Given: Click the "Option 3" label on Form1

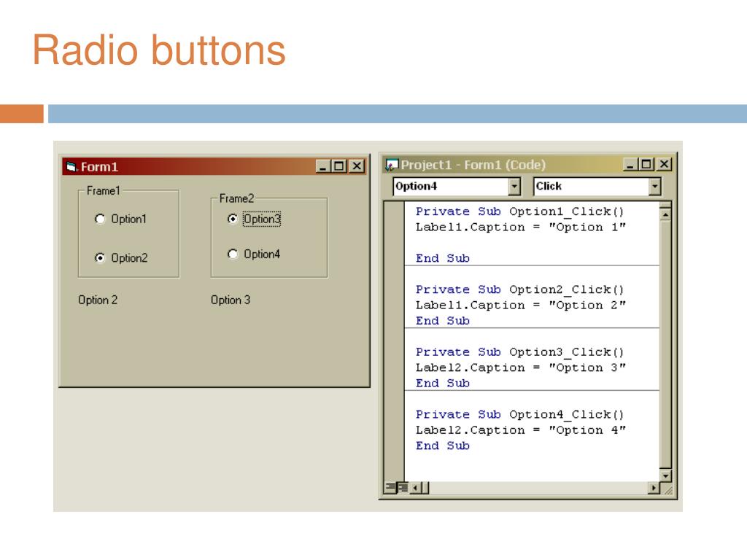Looking at the screenshot, I should tap(231, 300).
